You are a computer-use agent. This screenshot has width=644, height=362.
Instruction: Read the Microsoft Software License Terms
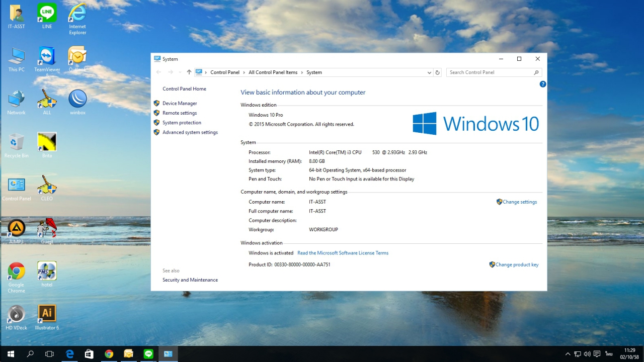tap(343, 253)
